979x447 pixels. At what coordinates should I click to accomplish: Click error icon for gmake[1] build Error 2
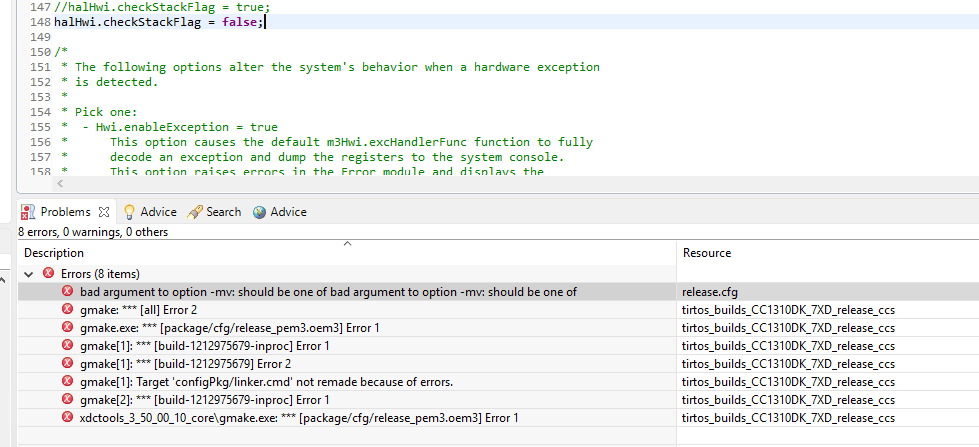pyautogui.click(x=68, y=363)
